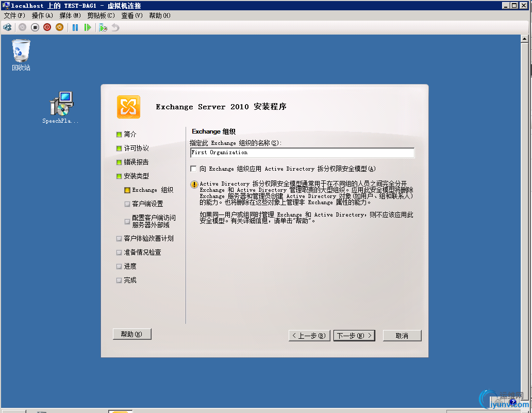This screenshot has height=413, width=532.
Task: Open the 查看(V) menu
Action: tap(131, 15)
